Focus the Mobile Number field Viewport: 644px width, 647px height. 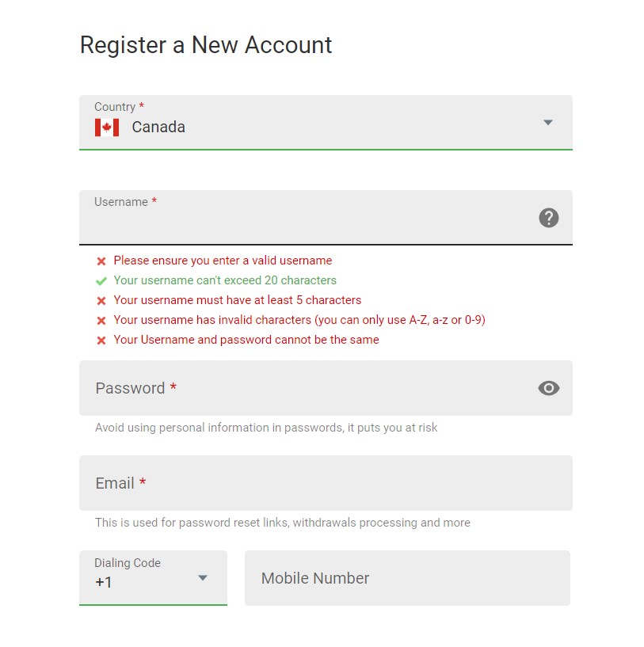click(407, 578)
